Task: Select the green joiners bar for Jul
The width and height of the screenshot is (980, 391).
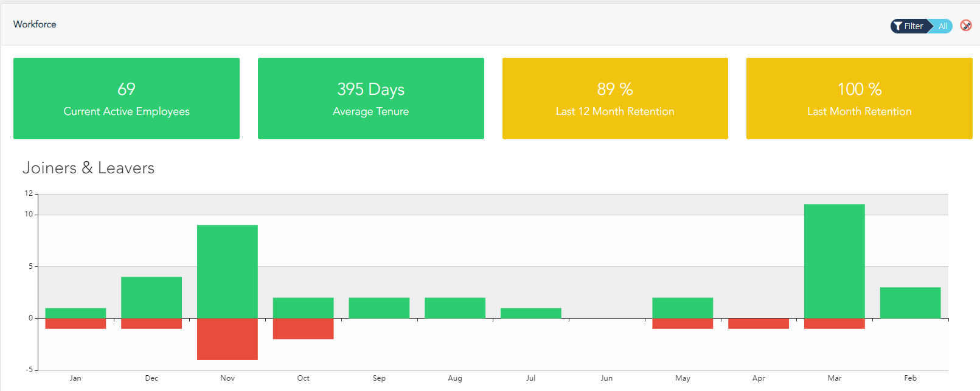Action: pyautogui.click(x=531, y=313)
